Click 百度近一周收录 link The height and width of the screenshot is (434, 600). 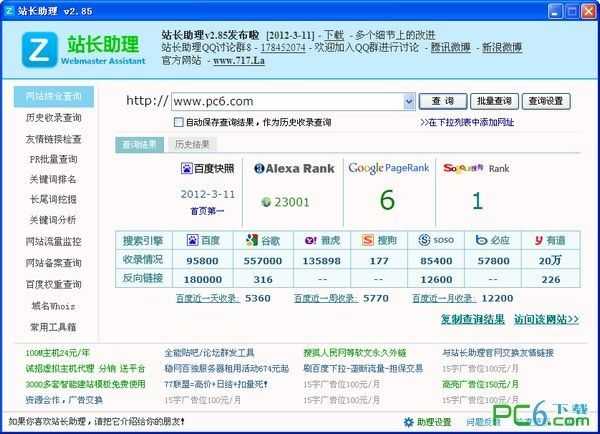326,298
